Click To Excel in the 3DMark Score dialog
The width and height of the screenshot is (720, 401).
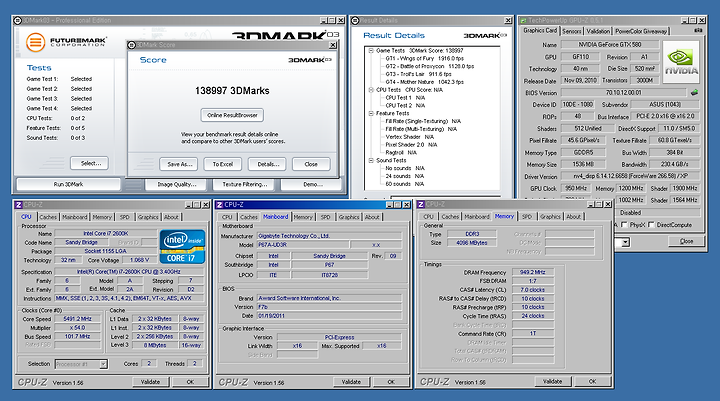[223, 164]
